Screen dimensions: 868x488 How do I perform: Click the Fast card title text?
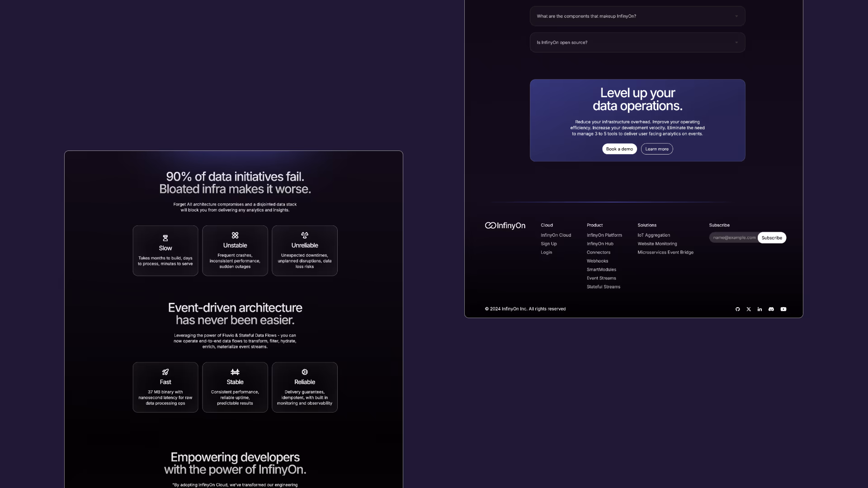[x=165, y=382]
